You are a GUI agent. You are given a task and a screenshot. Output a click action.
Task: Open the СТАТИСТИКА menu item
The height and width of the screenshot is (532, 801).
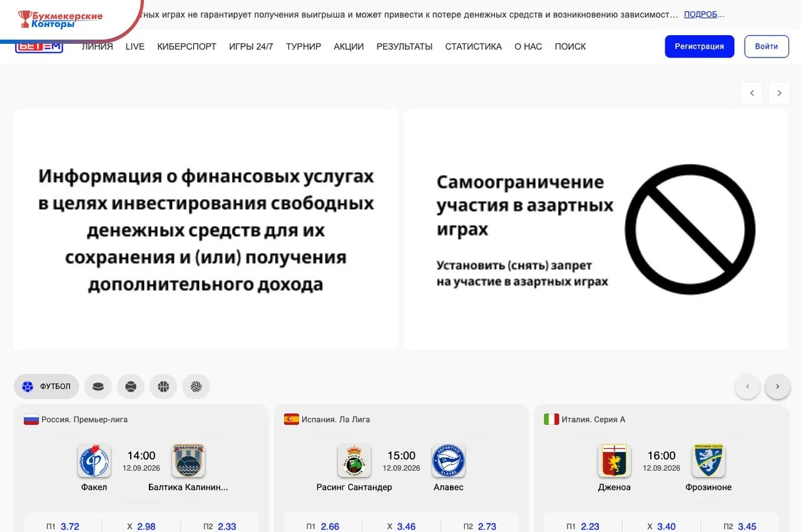474,46
